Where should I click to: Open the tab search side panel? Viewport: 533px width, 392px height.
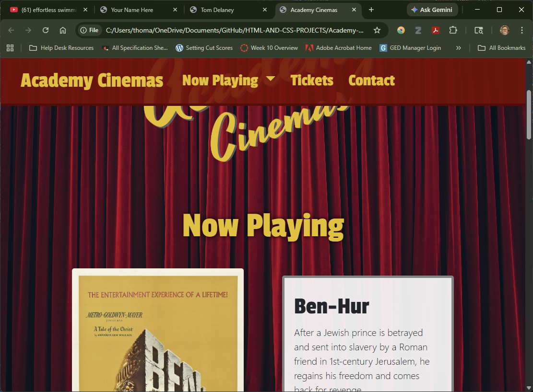478,30
